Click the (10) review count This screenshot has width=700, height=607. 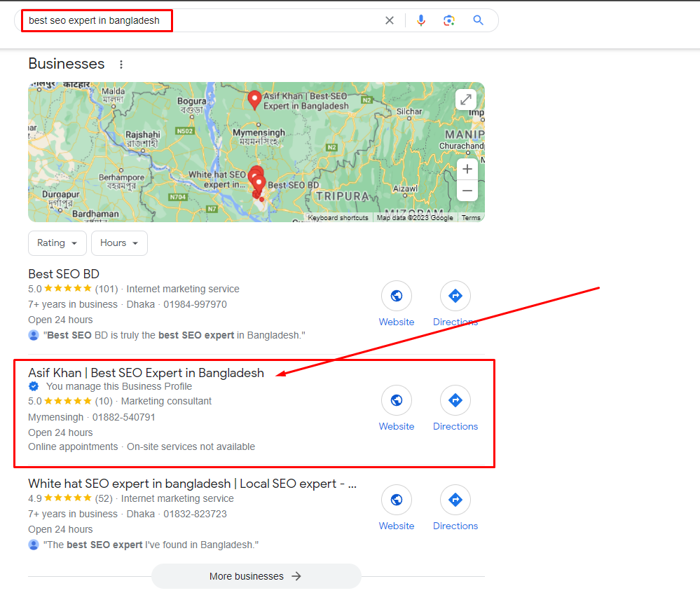[104, 401]
